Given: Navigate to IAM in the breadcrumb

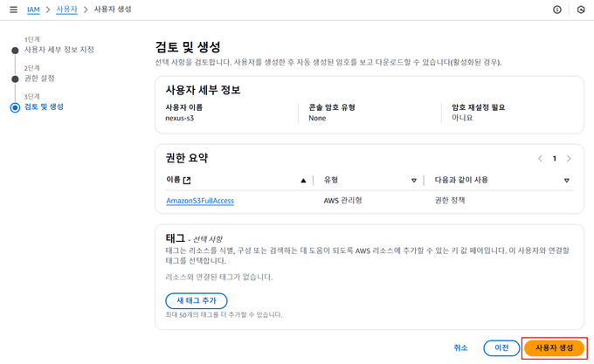Looking at the screenshot, I should pyautogui.click(x=33, y=10).
